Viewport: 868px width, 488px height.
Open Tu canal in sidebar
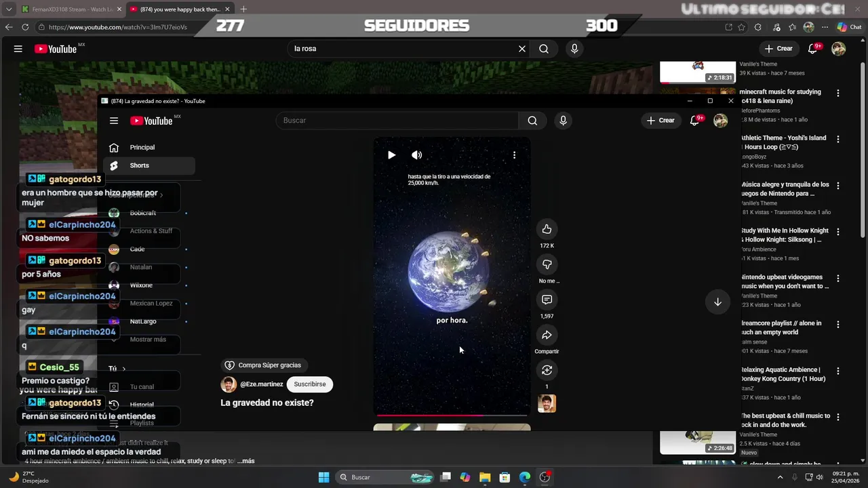click(149, 387)
